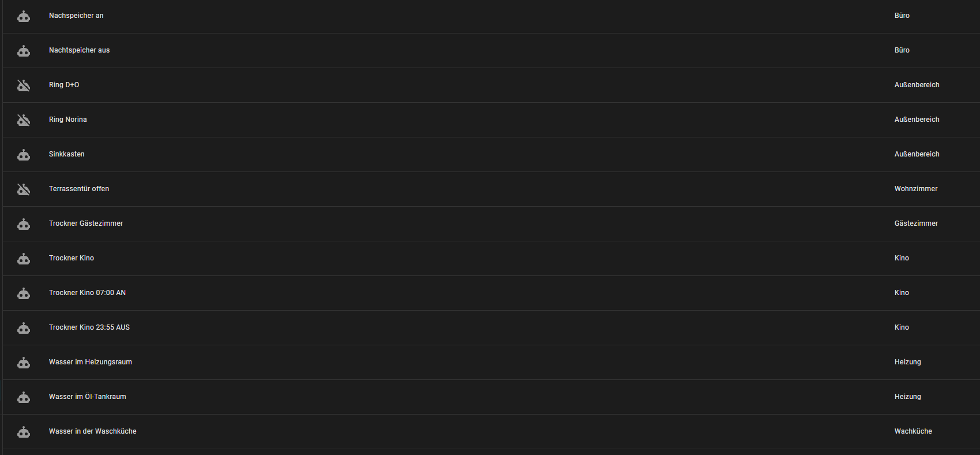Viewport: 980px width, 455px height.
Task: Click robot icon beside Nachtspeicher aus
Action: 24,51
